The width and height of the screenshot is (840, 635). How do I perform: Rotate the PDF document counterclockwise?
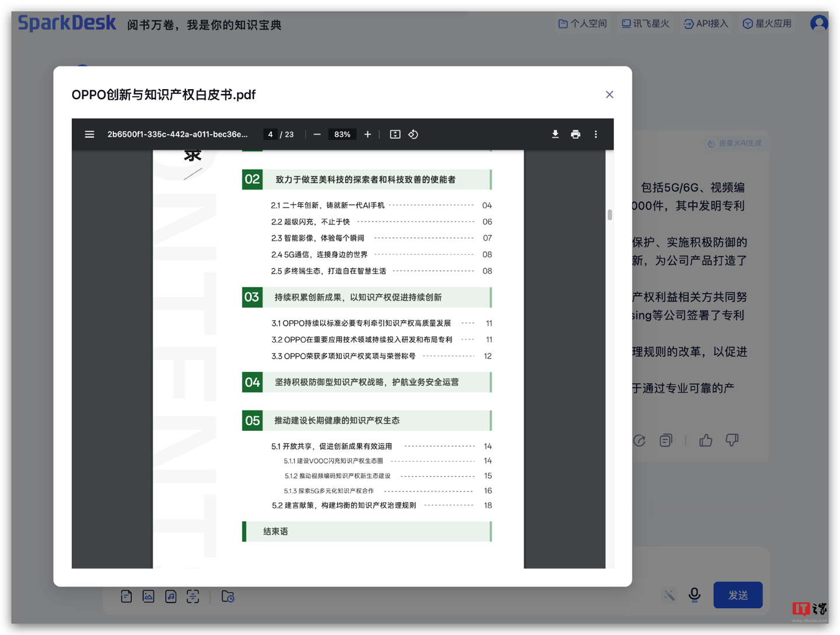pos(414,134)
